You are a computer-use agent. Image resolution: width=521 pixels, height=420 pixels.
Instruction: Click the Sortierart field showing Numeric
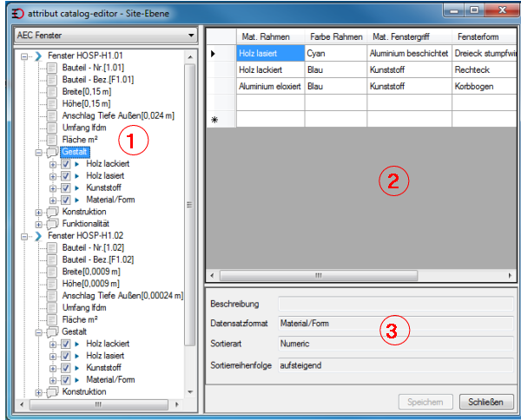tap(396, 344)
